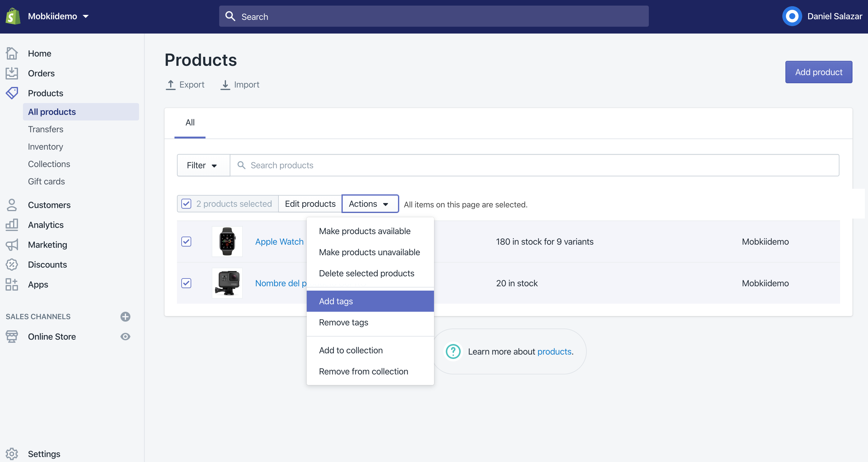The image size is (868, 462).
Task: Open the Apple Watch product link
Action: (279, 242)
